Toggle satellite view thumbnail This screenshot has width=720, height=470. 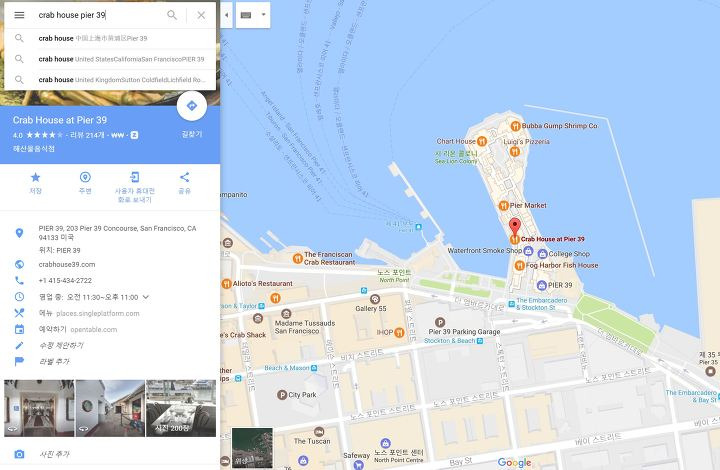coord(252,448)
